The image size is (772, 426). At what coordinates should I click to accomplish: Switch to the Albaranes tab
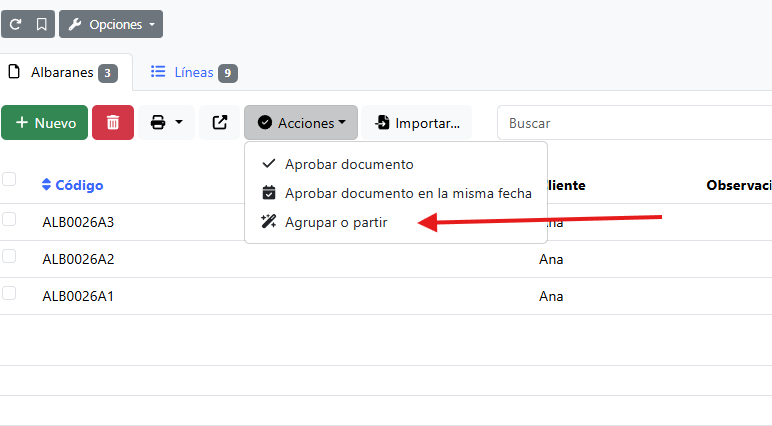[x=66, y=72]
